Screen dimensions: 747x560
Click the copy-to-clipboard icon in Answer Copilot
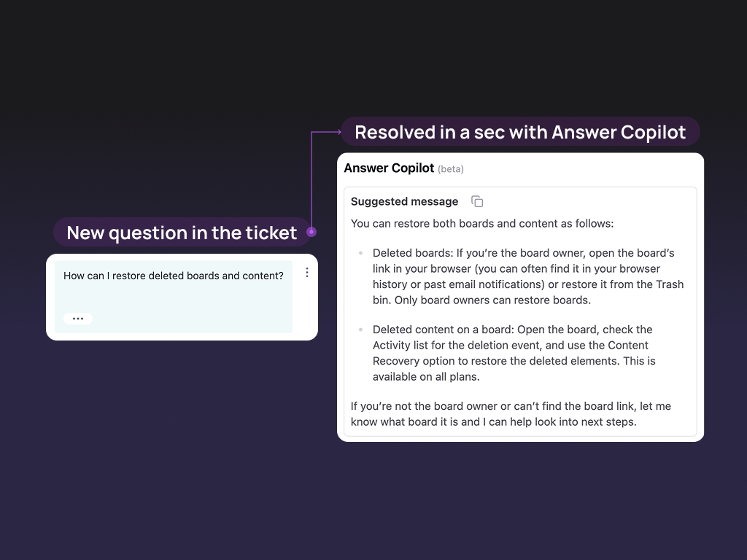pyautogui.click(x=477, y=201)
